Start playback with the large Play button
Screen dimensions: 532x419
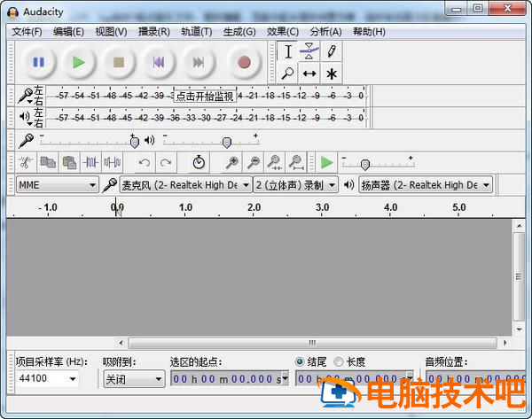pyautogui.click(x=78, y=62)
